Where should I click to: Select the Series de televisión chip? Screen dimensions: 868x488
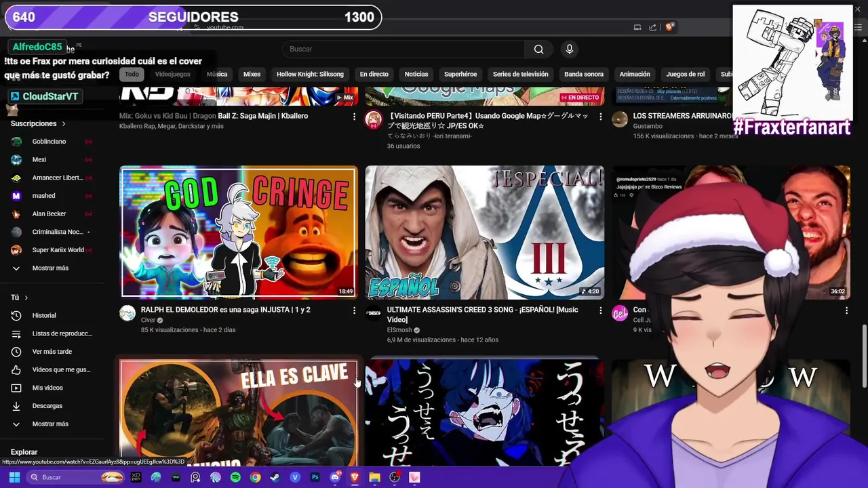pyautogui.click(x=521, y=74)
